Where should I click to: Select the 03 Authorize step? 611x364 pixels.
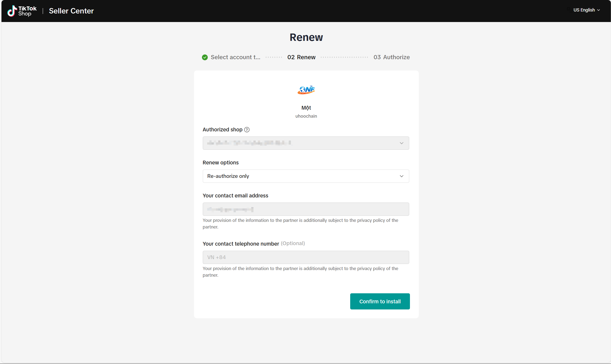tap(391, 57)
